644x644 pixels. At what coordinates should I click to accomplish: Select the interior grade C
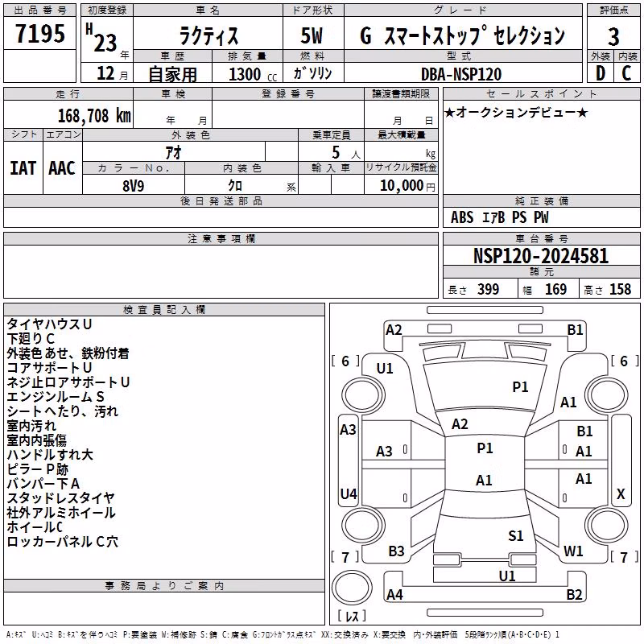click(x=626, y=73)
